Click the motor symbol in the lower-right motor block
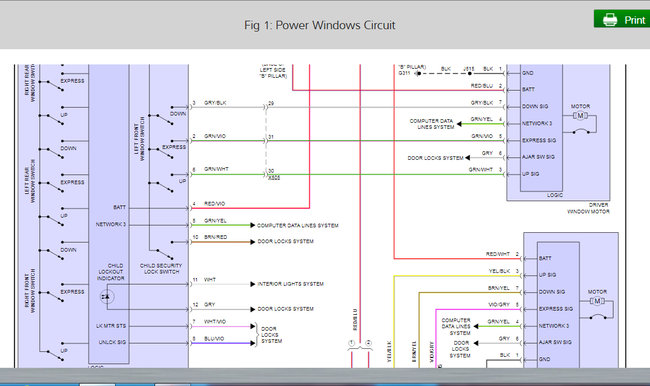650x386 pixels. click(x=597, y=301)
